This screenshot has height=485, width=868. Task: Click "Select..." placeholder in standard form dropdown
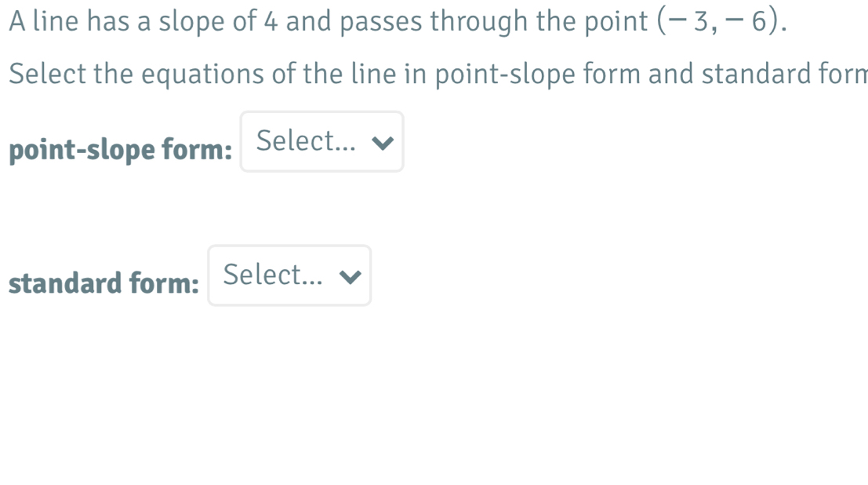pos(272,275)
